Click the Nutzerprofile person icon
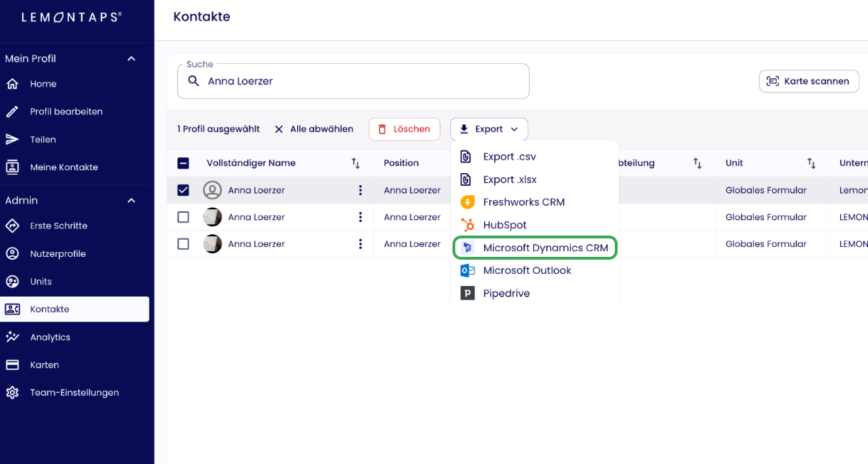868x464 pixels. click(x=12, y=253)
